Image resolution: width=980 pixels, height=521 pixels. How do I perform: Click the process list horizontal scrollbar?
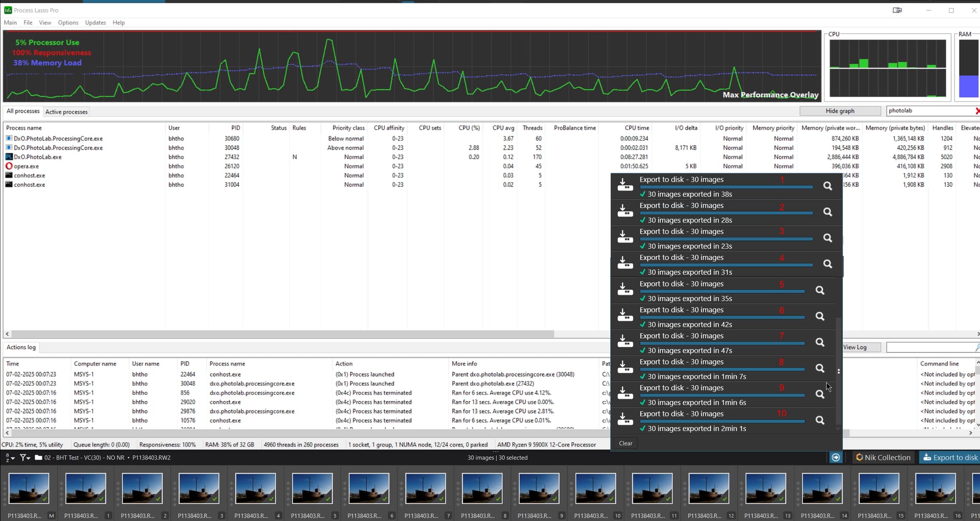pyautogui.click(x=281, y=334)
